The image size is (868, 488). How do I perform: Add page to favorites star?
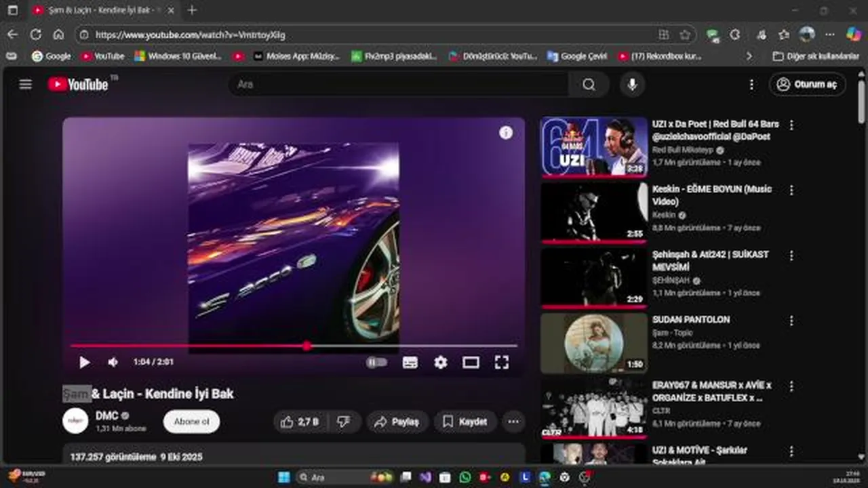pos(685,35)
